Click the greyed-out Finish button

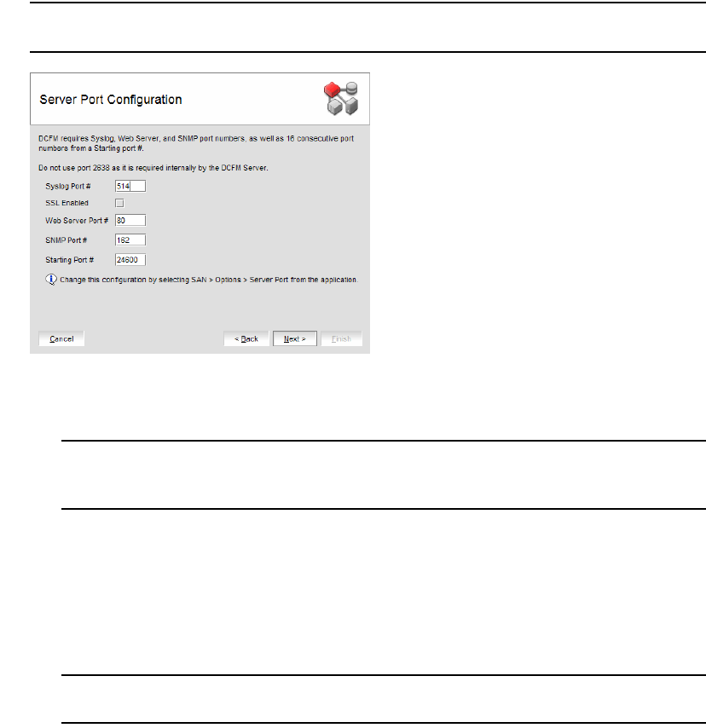point(341,339)
